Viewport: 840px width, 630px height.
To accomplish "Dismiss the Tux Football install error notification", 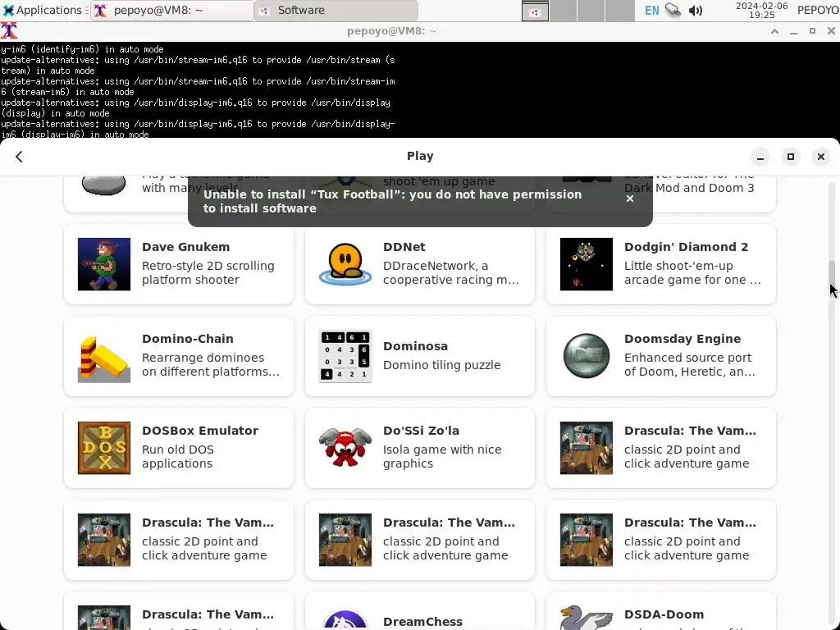I will pos(630,199).
